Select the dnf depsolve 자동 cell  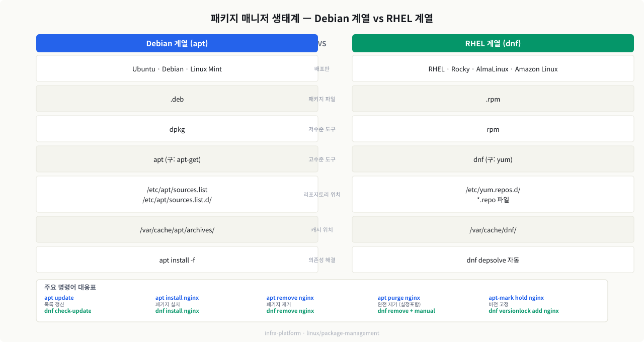point(493,260)
